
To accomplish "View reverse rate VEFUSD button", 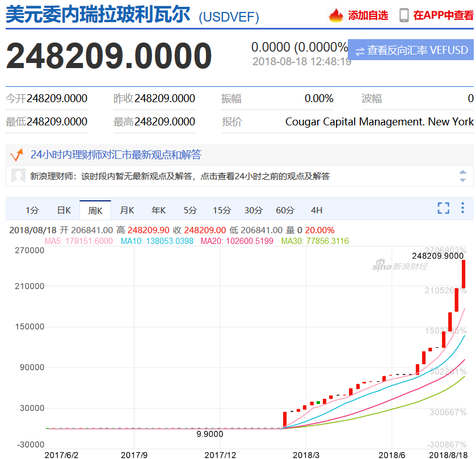I will (411, 50).
